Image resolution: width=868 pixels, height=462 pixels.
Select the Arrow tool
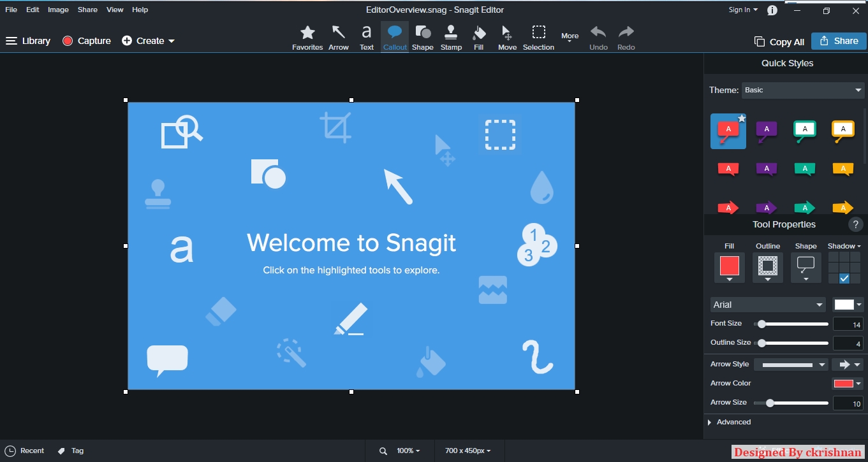click(x=339, y=36)
